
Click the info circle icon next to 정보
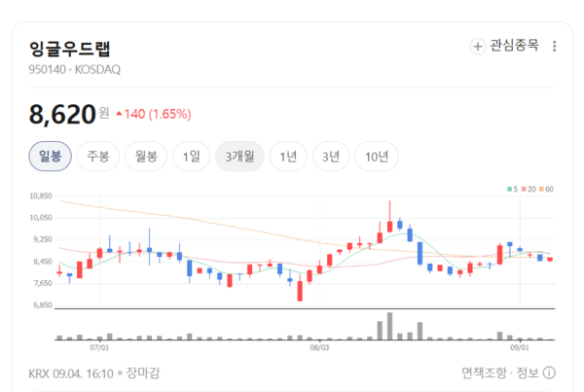click(x=549, y=373)
